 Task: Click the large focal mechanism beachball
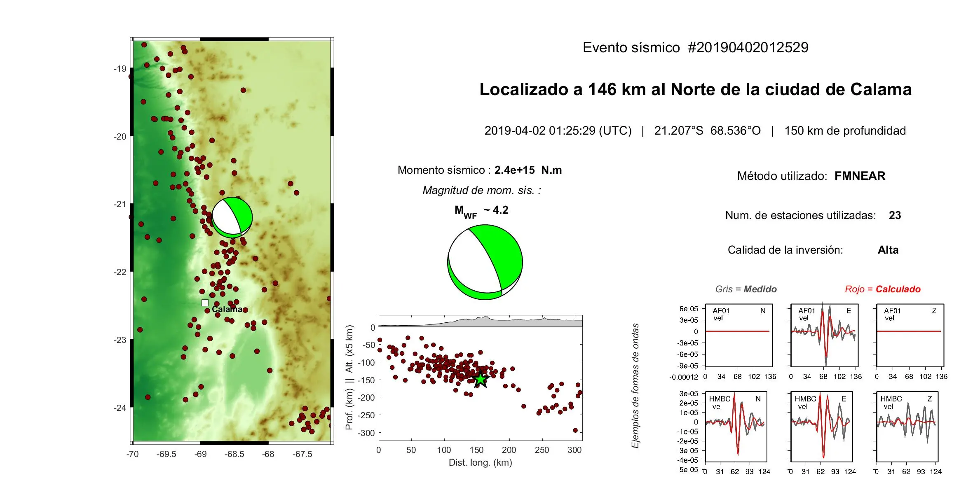coord(485,262)
